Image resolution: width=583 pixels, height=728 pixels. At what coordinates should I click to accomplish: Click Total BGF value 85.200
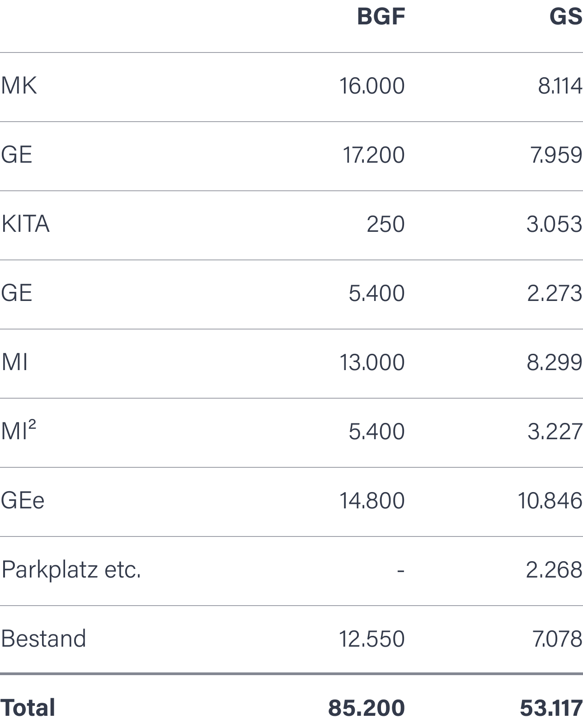click(x=367, y=708)
